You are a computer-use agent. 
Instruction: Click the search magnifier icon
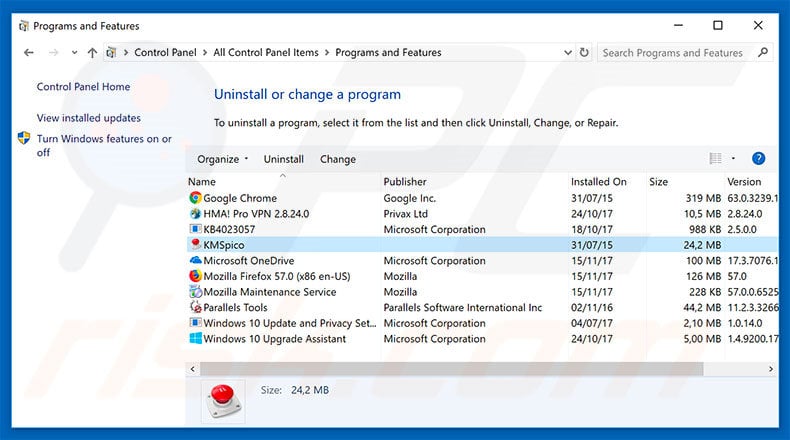tap(763, 52)
